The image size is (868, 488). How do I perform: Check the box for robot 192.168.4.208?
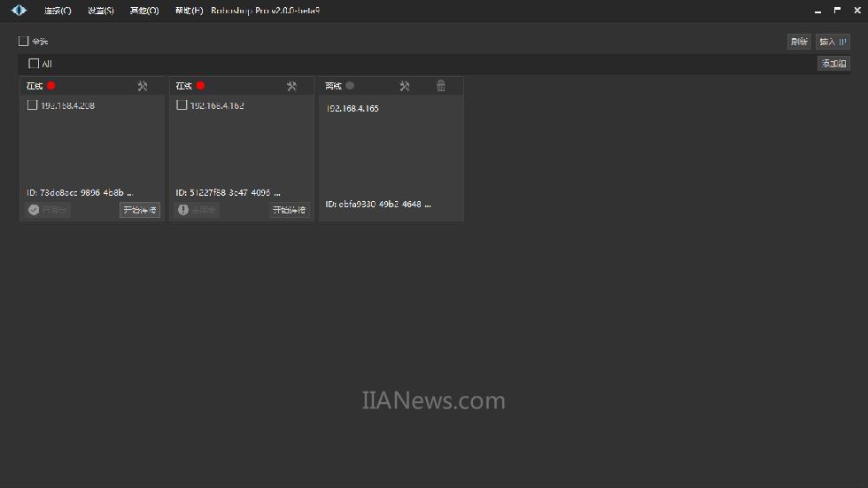[33, 105]
